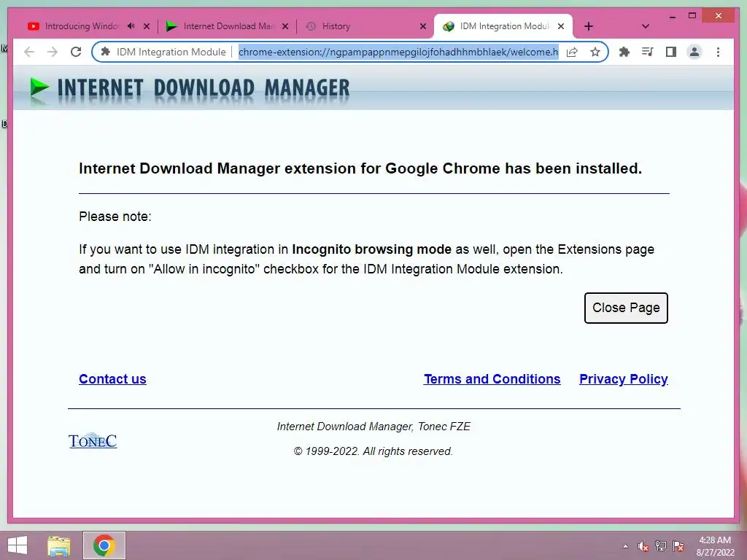747x560 pixels.
Task: Switch to the Internet Download Manager tab
Action: coord(228,26)
